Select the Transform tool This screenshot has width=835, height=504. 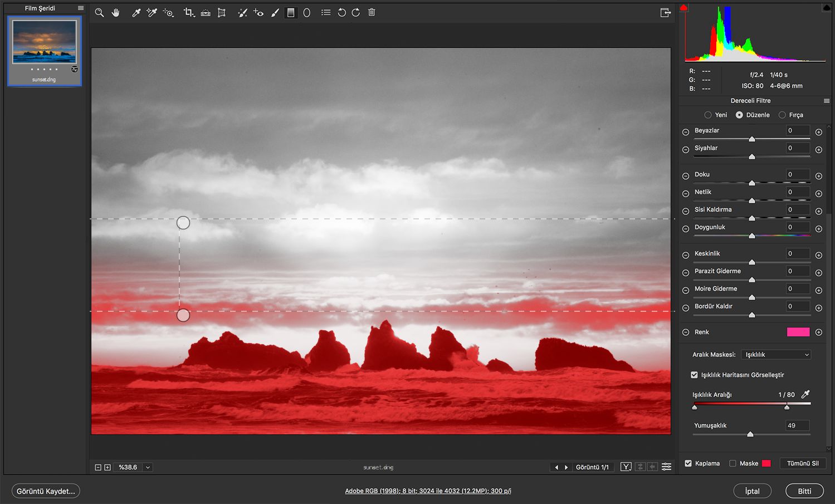[x=222, y=12]
